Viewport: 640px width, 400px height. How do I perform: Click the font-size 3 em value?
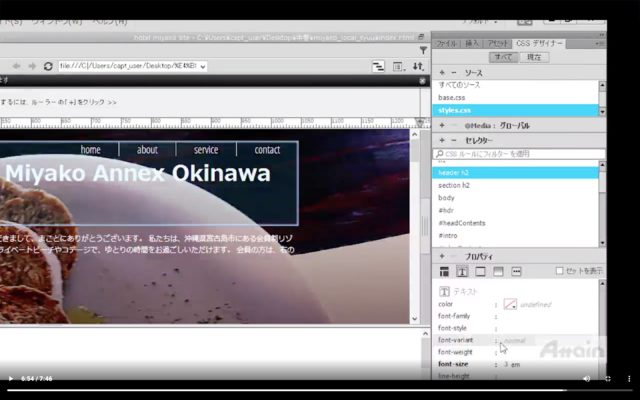pos(512,364)
